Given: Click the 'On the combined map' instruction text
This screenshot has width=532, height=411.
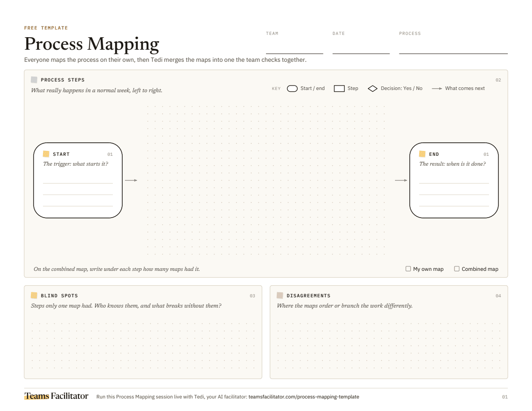Looking at the screenshot, I should coord(117,269).
